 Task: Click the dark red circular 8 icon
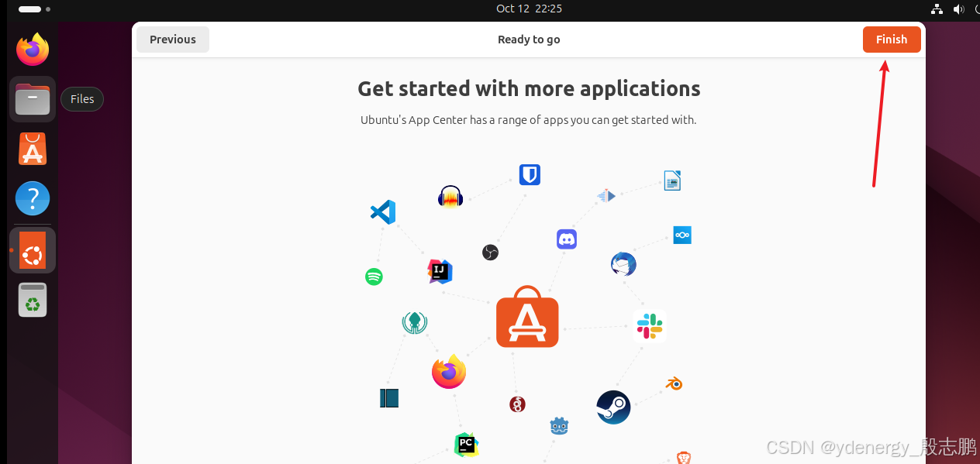point(517,404)
